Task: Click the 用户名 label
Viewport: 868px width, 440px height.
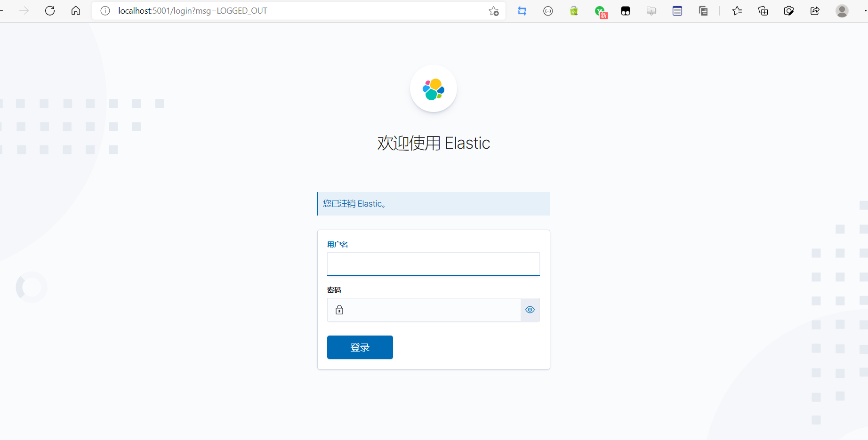Action: coord(338,244)
